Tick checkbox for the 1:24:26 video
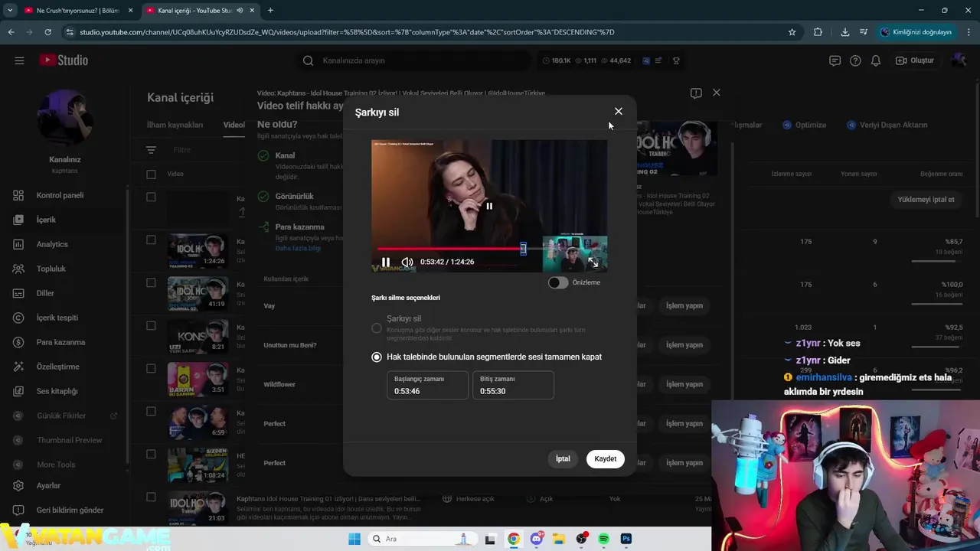Viewport: 980px width, 551px height. (151, 240)
